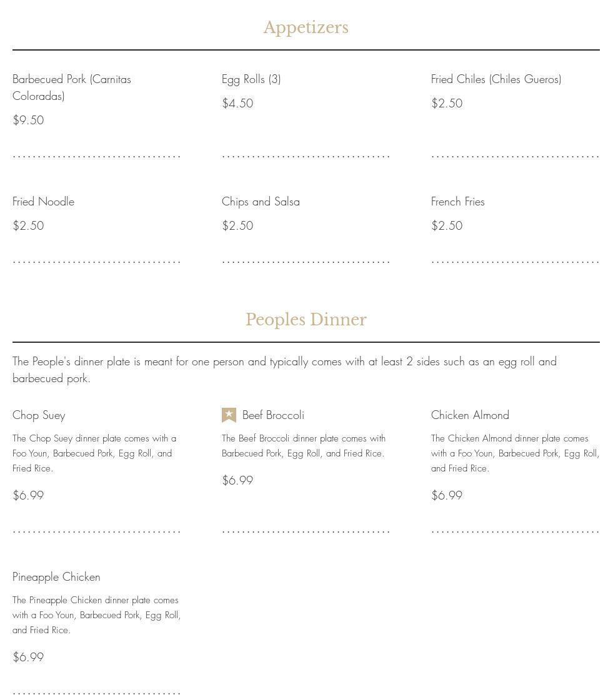Select the Chips and Salsa item
Viewport: 603px width, 700px height.
261,202
